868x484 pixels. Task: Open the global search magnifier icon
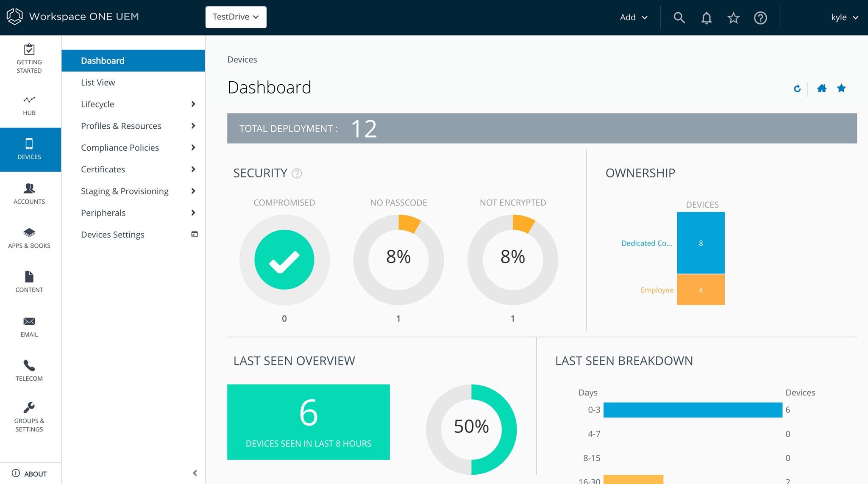tap(679, 18)
